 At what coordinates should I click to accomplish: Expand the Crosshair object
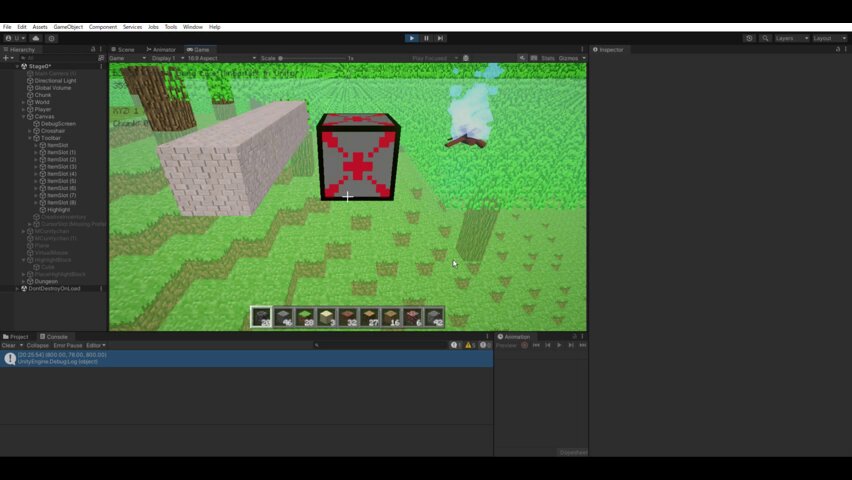30,131
